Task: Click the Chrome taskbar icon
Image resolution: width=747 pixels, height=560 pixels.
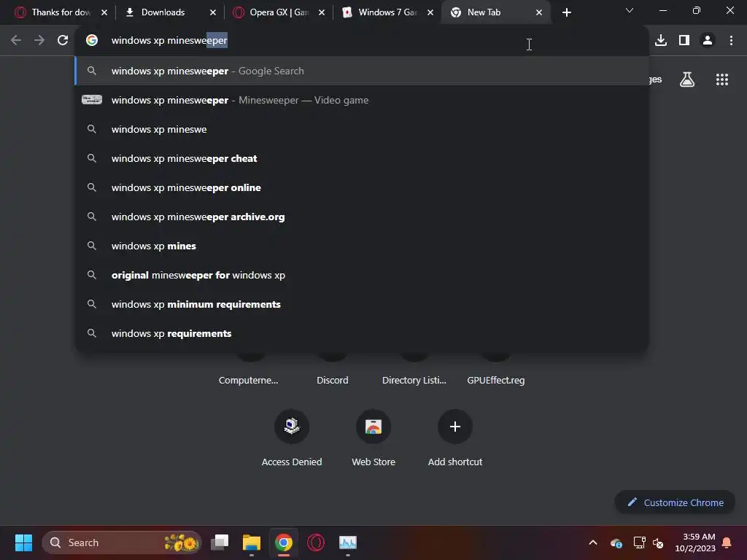Action: point(284,542)
